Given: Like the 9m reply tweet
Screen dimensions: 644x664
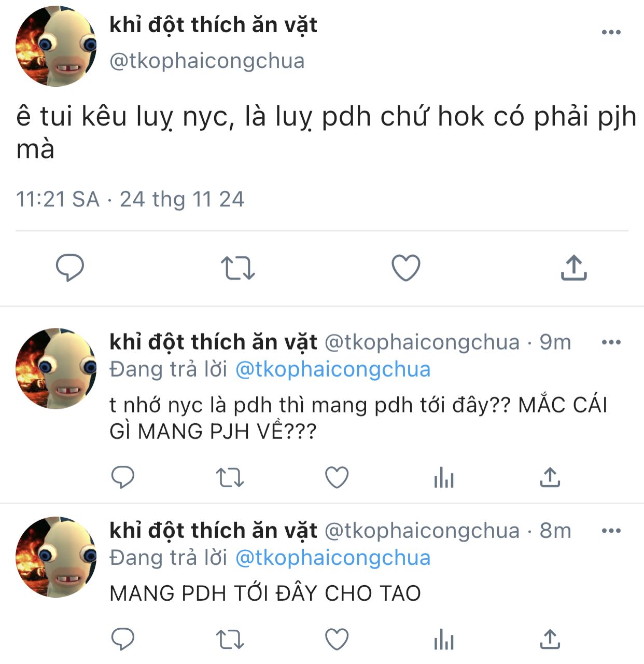Looking at the screenshot, I should (x=337, y=477).
